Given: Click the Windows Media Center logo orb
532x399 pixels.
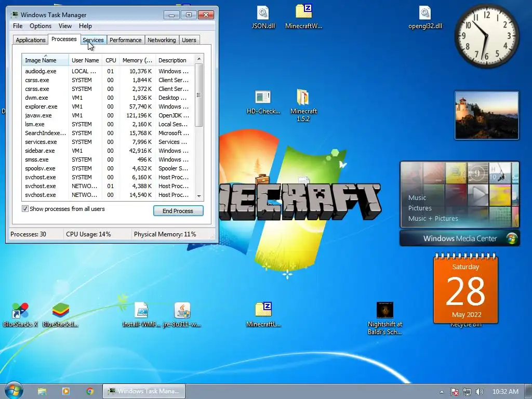Looking at the screenshot, I should [511, 238].
